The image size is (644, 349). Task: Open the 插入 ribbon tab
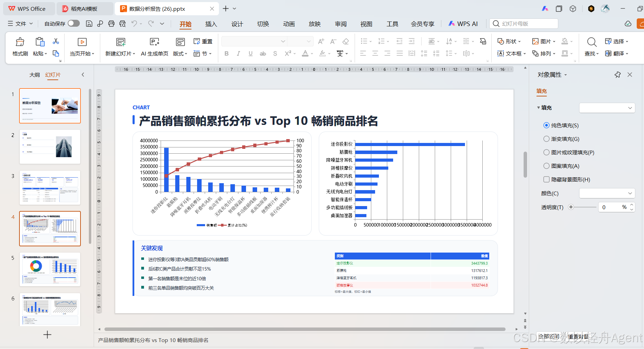coord(211,24)
